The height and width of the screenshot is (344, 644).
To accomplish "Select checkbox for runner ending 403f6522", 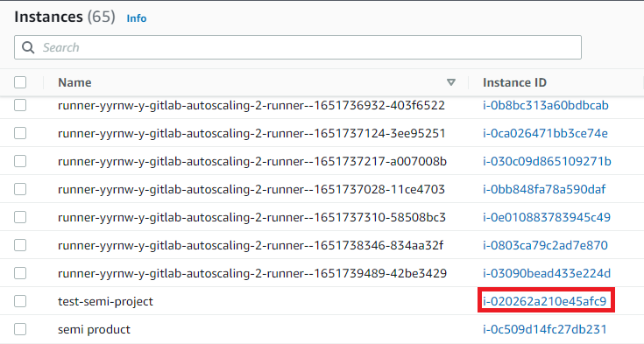I will click(x=20, y=105).
